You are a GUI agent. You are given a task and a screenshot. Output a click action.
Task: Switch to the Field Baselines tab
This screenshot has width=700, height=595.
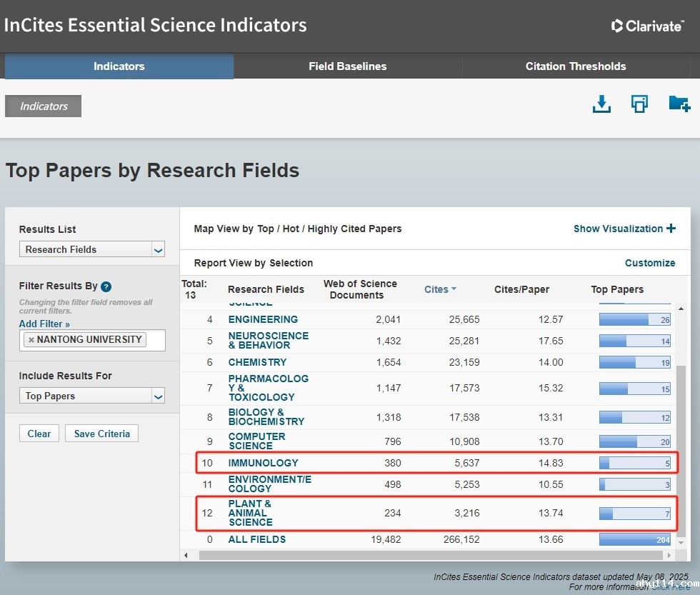point(348,66)
